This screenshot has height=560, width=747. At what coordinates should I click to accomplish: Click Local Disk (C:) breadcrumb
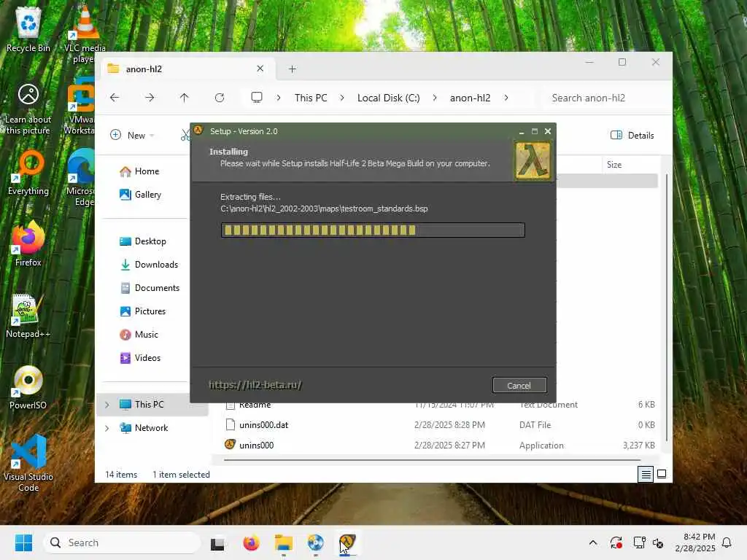(x=388, y=98)
